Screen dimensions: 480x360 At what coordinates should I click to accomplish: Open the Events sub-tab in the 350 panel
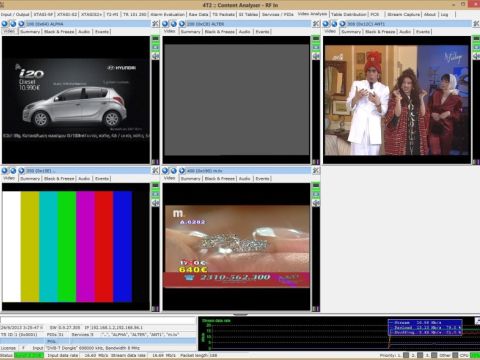[x=102, y=179]
